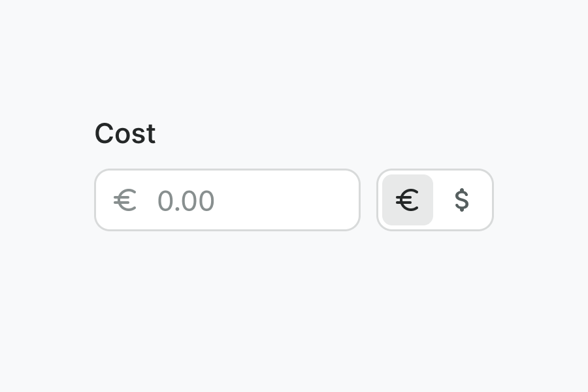Click the unselected currency option
This screenshot has width=588, height=392.
tap(462, 200)
